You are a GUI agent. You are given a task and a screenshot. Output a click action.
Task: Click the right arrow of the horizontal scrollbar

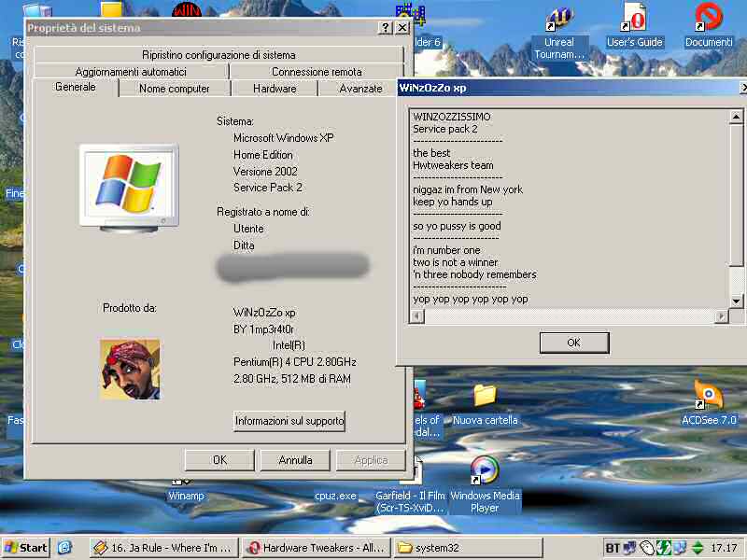tap(722, 315)
